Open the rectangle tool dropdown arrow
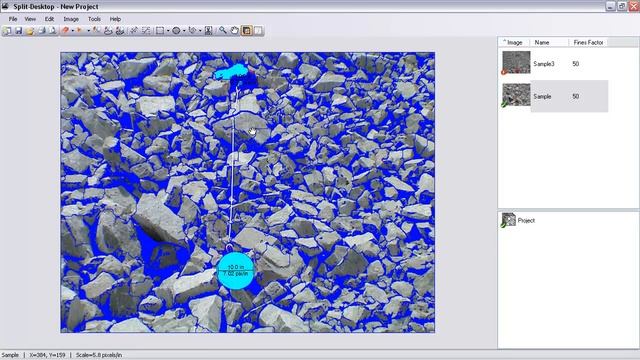Image resolution: width=640 pixels, height=360 pixels. [168, 31]
